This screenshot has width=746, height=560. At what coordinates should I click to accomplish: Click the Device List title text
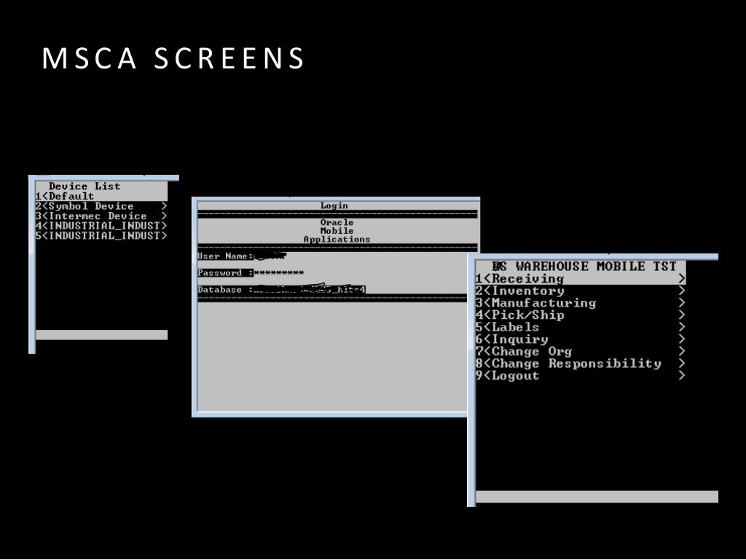[x=85, y=186]
